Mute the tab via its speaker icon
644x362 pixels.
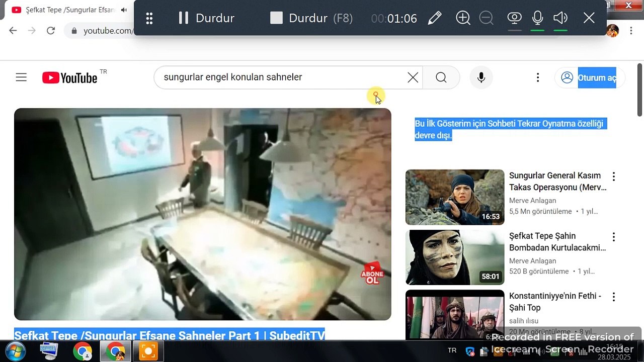coord(124,10)
